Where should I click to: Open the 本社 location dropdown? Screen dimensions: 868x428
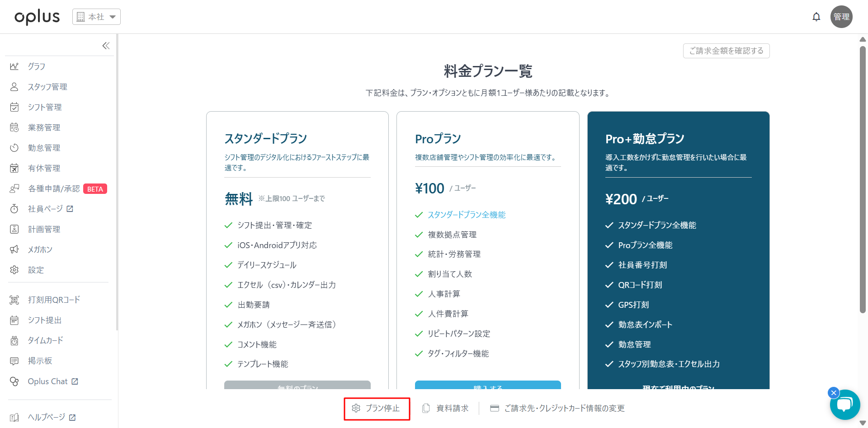click(96, 17)
